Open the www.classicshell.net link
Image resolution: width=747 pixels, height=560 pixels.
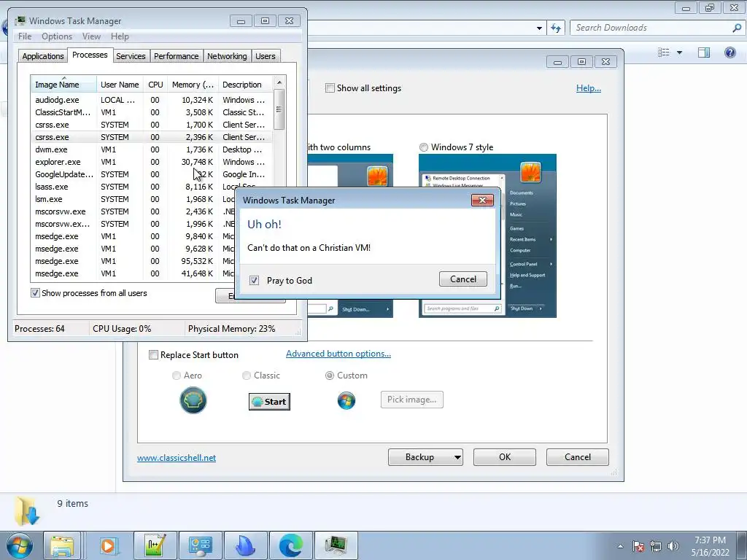tap(177, 458)
